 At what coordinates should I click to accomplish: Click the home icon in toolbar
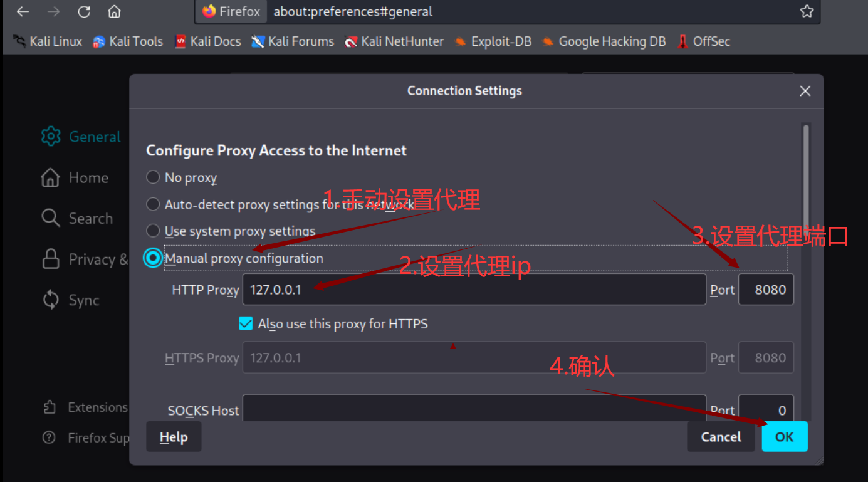[x=113, y=11]
